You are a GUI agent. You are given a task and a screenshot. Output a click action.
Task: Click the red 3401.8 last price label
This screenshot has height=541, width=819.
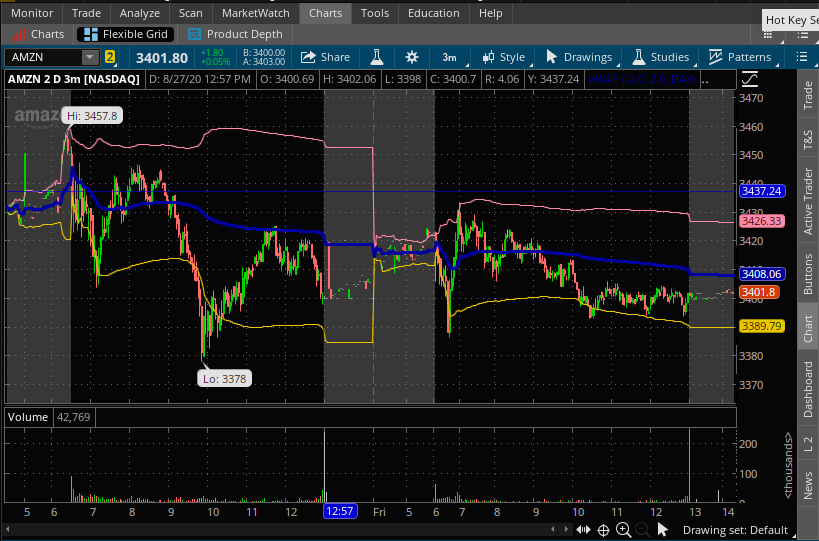(x=759, y=292)
